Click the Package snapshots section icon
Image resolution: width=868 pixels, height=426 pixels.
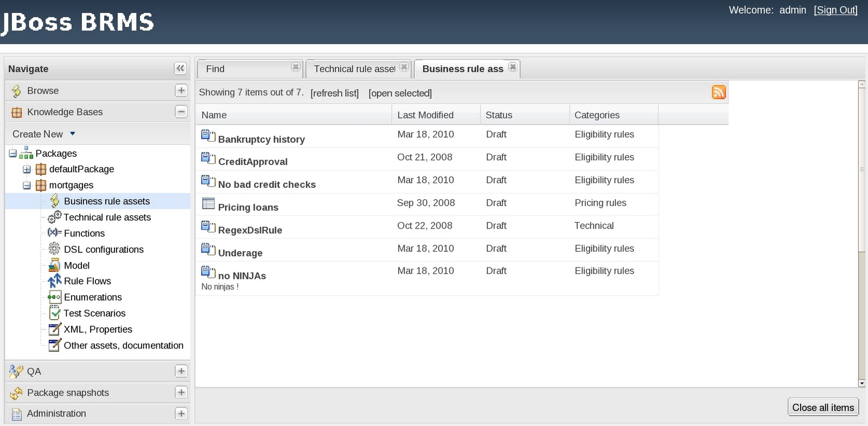pyautogui.click(x=16, y=392)
